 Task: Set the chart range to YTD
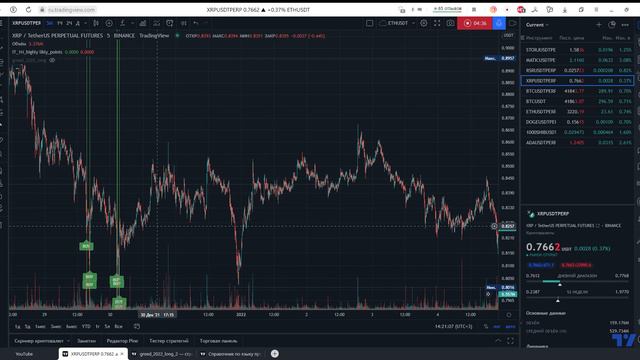tap(86, 327)
